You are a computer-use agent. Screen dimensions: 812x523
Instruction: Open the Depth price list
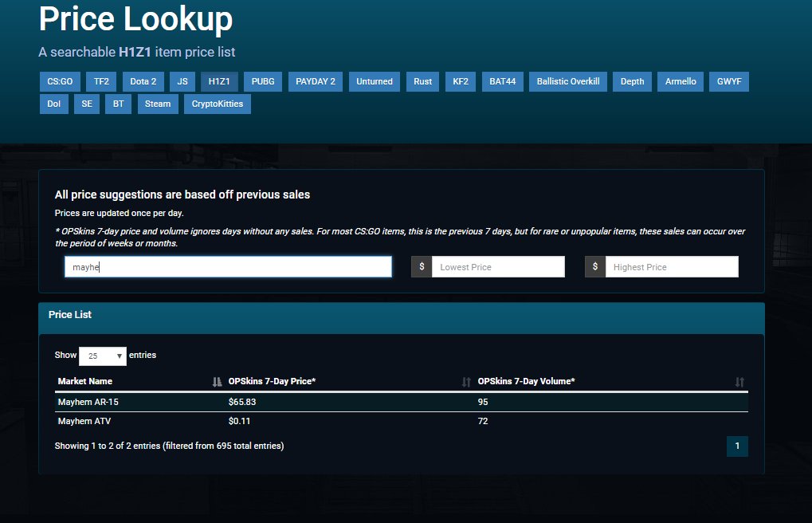[632, 81]
